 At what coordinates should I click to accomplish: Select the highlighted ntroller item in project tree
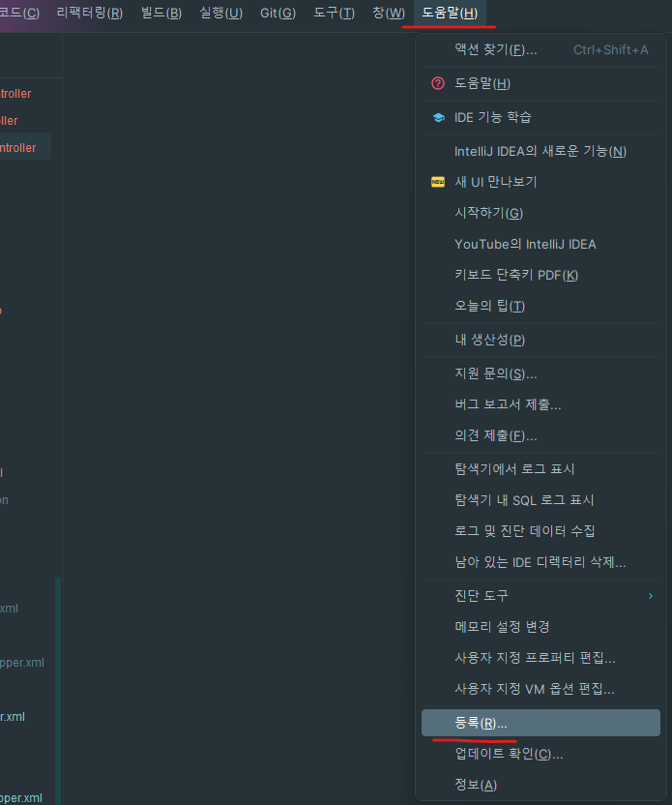coord(25,146)
